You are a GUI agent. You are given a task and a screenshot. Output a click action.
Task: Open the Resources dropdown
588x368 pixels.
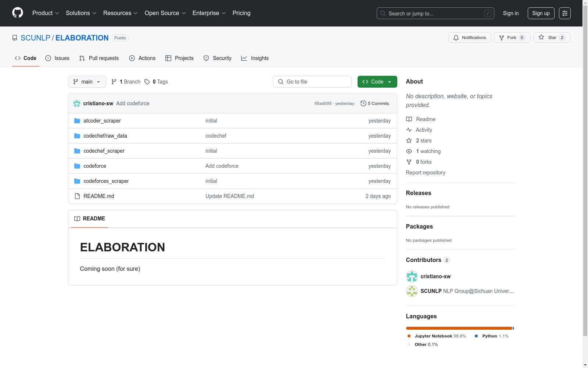coord(121,13)
